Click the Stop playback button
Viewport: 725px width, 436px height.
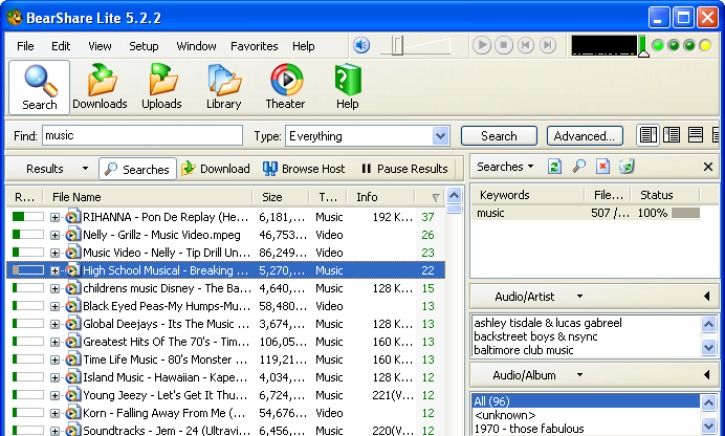tap(504, 45)
